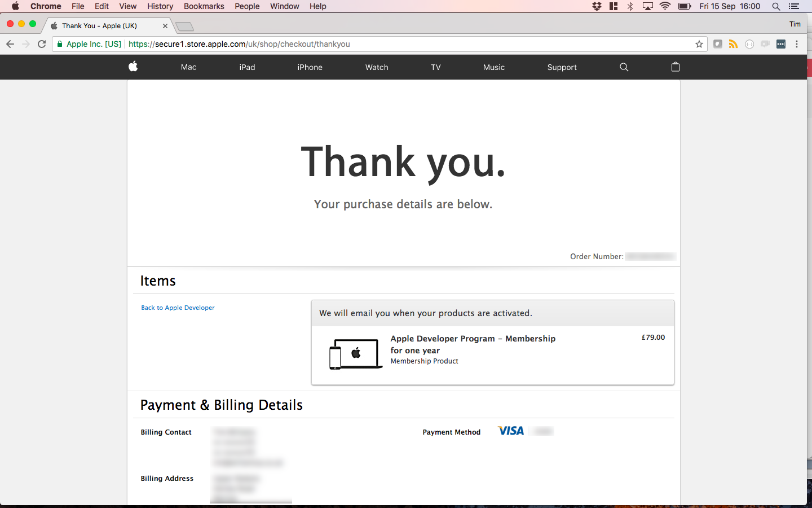Open the History menu
This screenshot has width=812, height=508.
[160, 6]
